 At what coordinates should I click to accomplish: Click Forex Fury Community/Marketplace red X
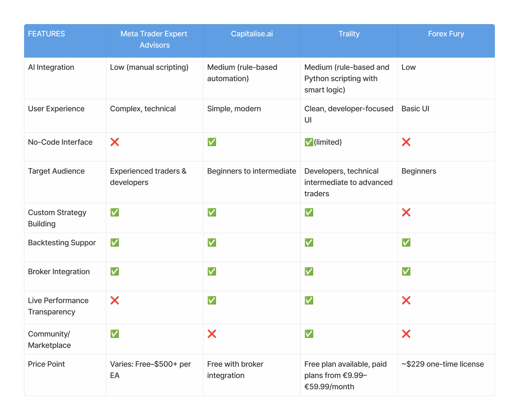pyautogui.click(x=406, y=334)
